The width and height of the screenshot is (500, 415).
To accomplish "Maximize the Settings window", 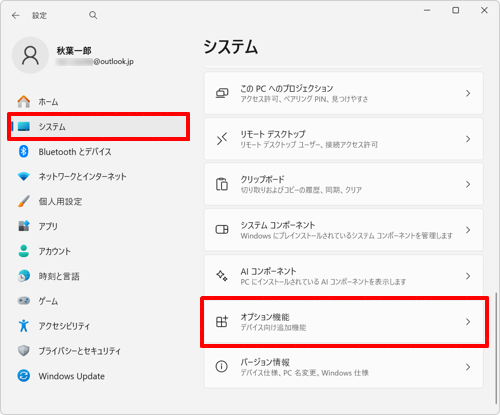I will point(456,10).
